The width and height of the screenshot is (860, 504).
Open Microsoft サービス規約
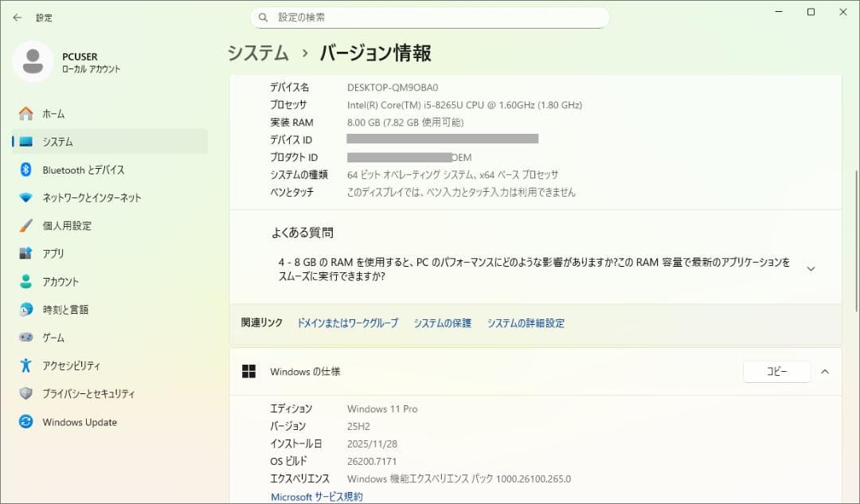(x=316, y=496)
